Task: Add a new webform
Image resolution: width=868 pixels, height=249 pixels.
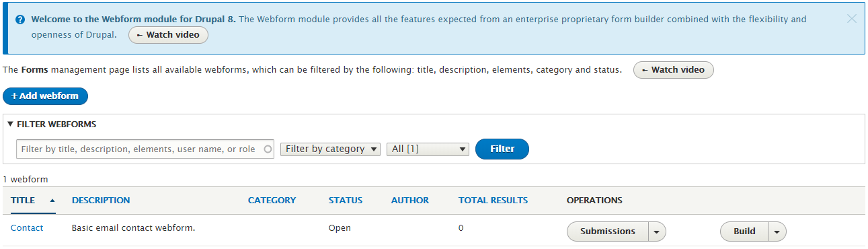Action: 45,96
